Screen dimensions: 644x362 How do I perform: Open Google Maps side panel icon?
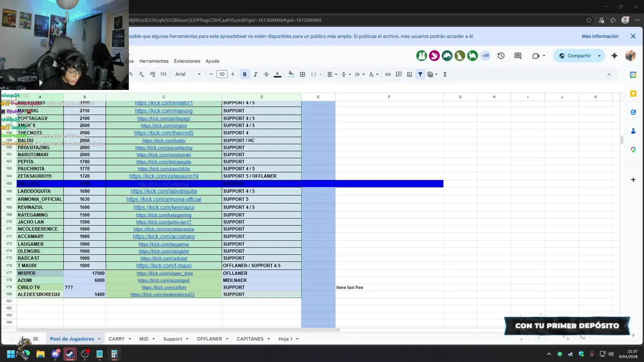click(633, 149)
